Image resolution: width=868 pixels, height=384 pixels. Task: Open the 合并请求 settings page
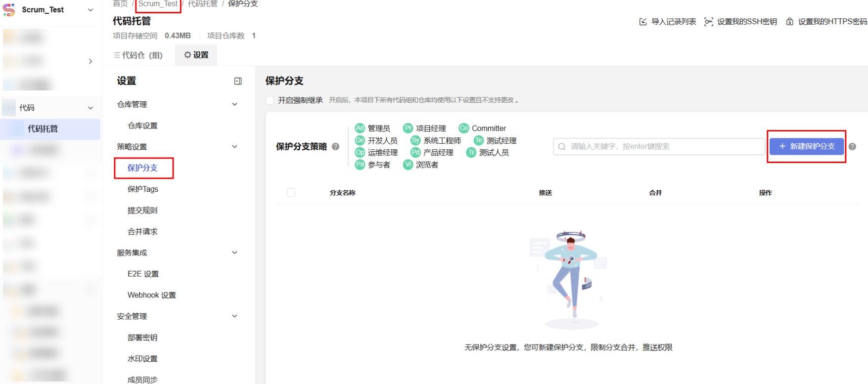[142, 232]
